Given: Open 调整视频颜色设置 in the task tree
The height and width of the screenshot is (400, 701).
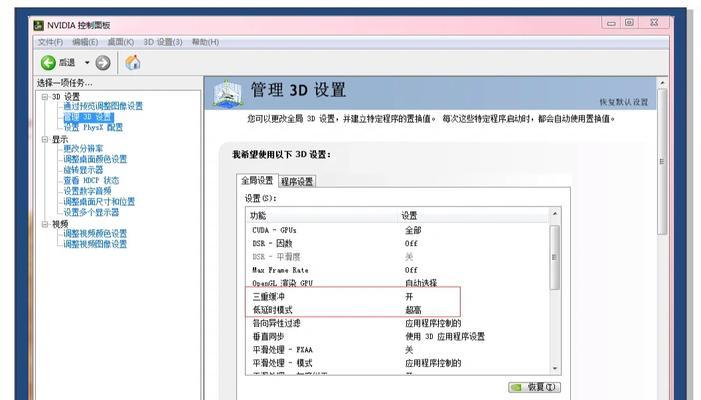Looking at the screenshot, I should (x=95, y=233).
